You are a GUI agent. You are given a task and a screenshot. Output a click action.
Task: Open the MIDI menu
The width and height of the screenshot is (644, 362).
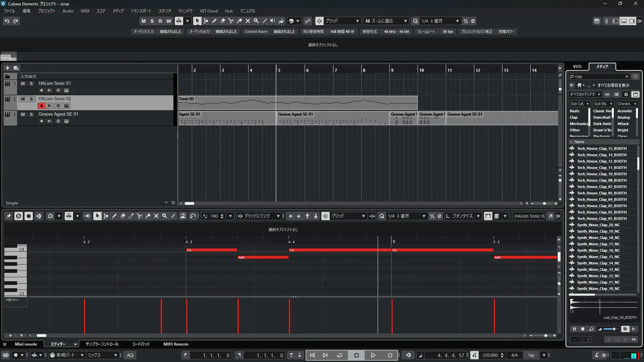click(85, 11)
